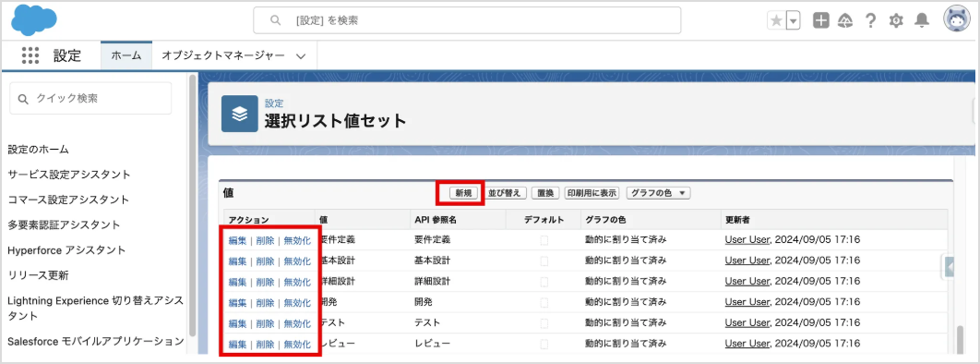Click 削除 for the 要件定義 row

[x=265, y=240]
